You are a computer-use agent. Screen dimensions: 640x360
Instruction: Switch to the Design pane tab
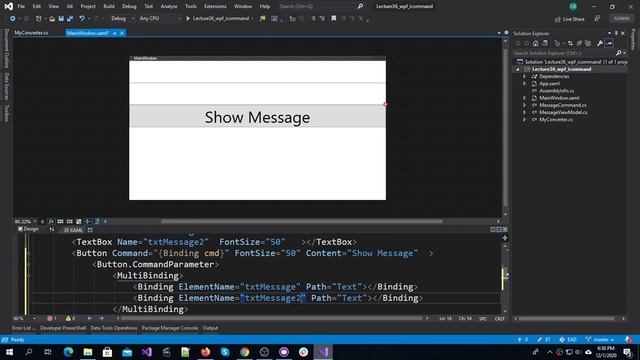coord(28,229)
